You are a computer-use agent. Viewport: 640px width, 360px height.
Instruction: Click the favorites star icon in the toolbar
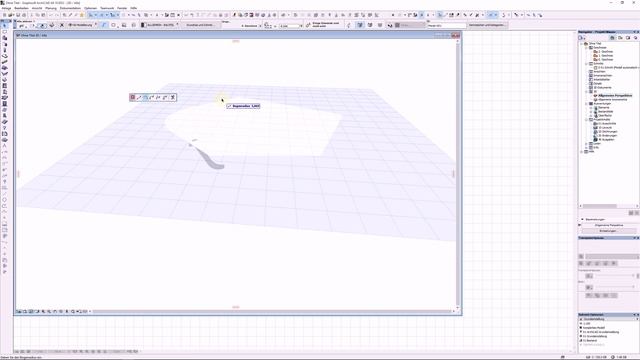[82, 15]
